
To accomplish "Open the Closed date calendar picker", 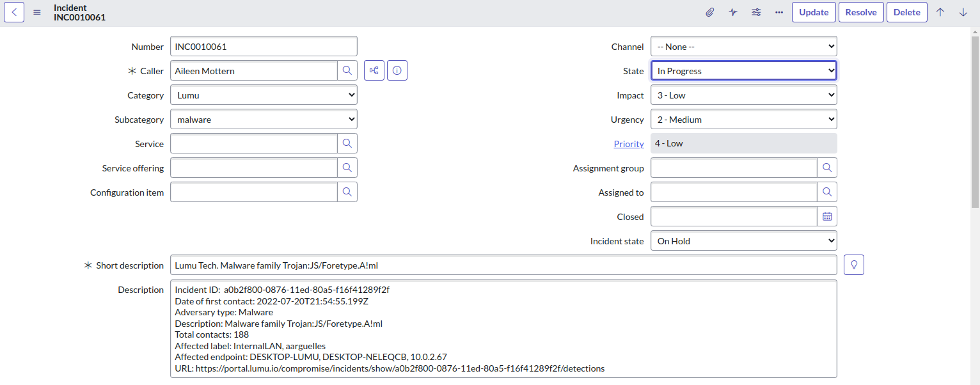I will pos(827,216).
